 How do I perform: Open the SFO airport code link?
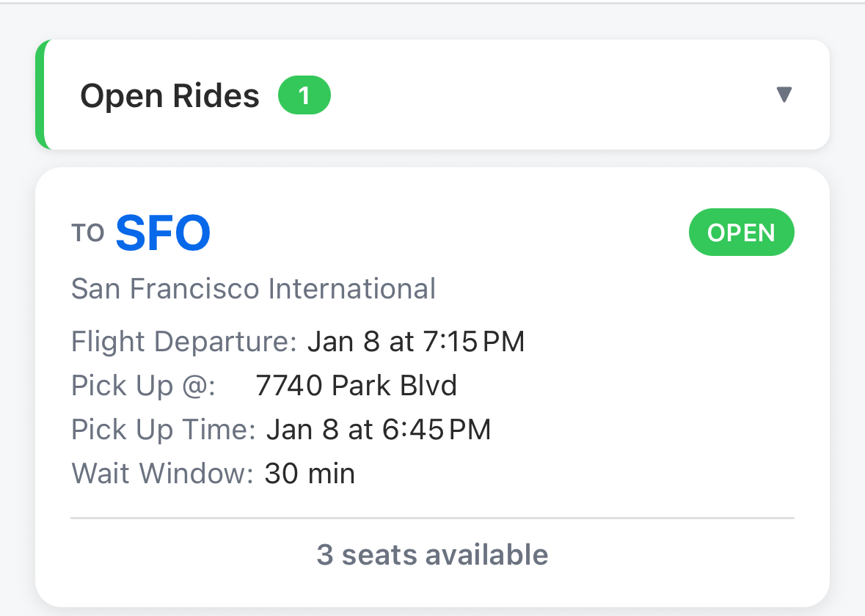coord(163,233)
